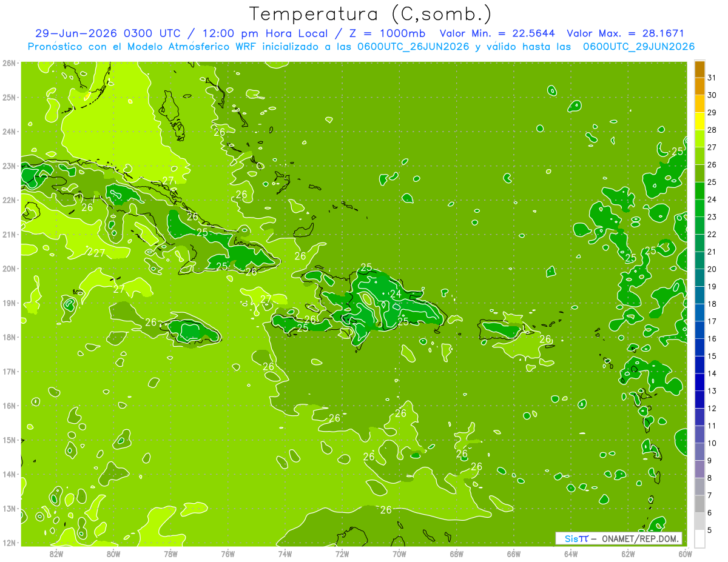Viewport: 728px width, 562px height.
Task: Click the yellow color bar segment between 28 and 29
Action: 699,121
